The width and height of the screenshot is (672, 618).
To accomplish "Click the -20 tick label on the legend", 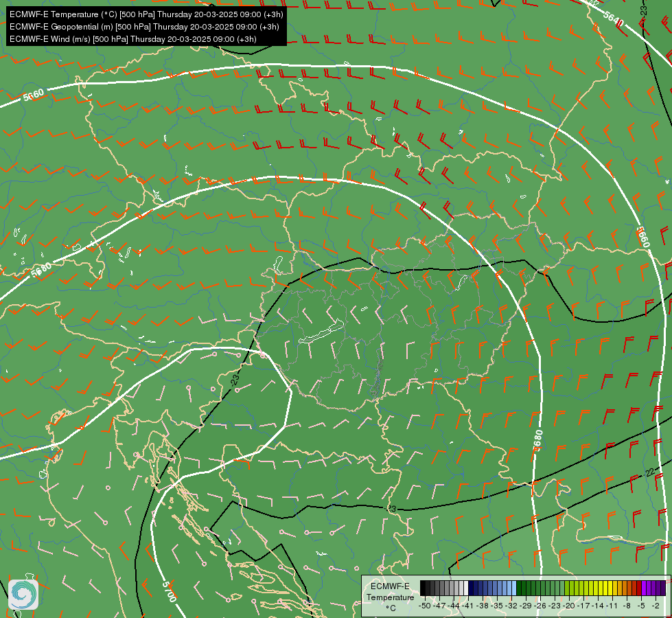I will point(570,606).
